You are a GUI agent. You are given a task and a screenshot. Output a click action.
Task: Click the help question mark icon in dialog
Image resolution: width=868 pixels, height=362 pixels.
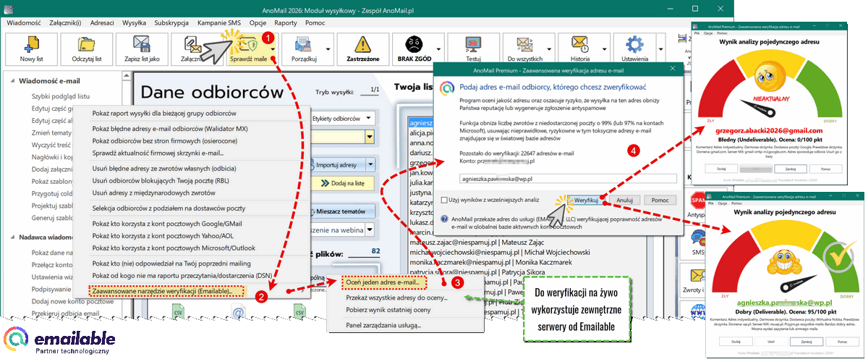pyautogui.click(x=444, y=218)
